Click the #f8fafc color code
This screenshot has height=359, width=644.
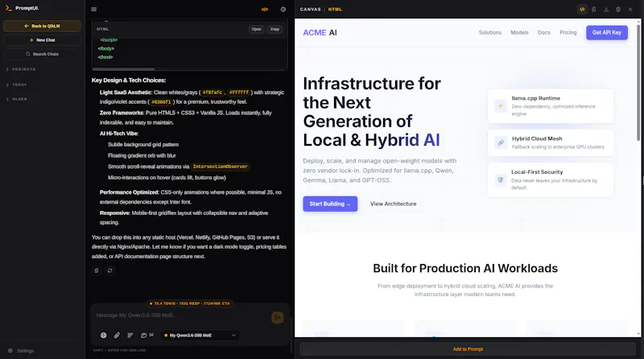point(213,93)
